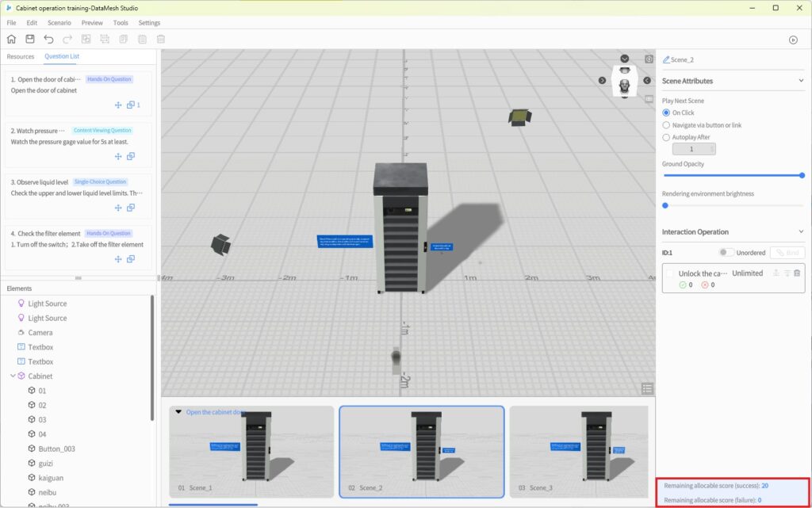This screenshot has height=508, width=812.
Task: Click the copy icon under question 2
Action: (x=131, y=156)
